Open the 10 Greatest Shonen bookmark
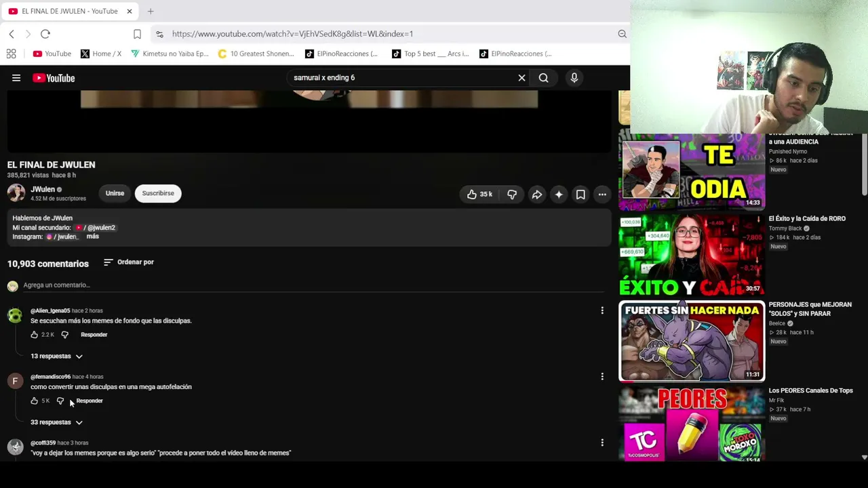868x488 pixels. [x=256, y=54]
